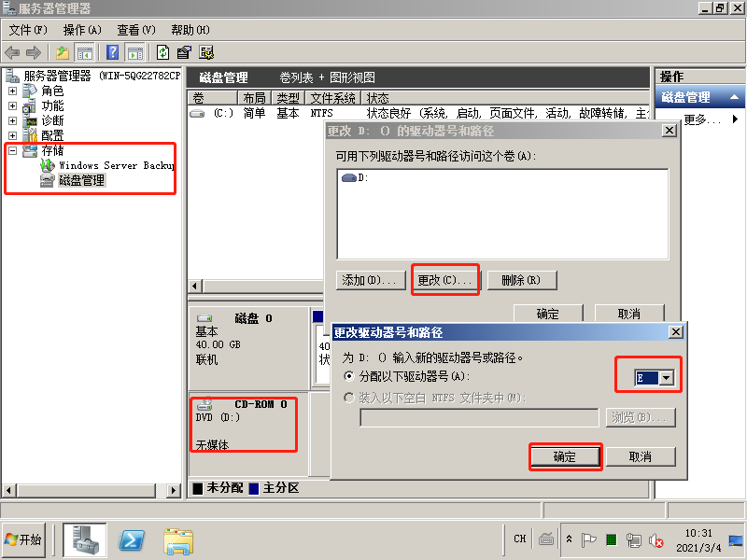
Task: Open the 帮助(H) menu
Action: (x=190, y=30)
